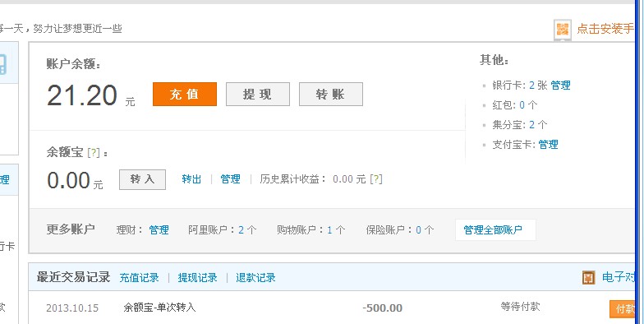Image resolution: width=644 pixels, height=324 pixels.
Task: Click 购物账户 count 1
Action: tap(329, 230)
